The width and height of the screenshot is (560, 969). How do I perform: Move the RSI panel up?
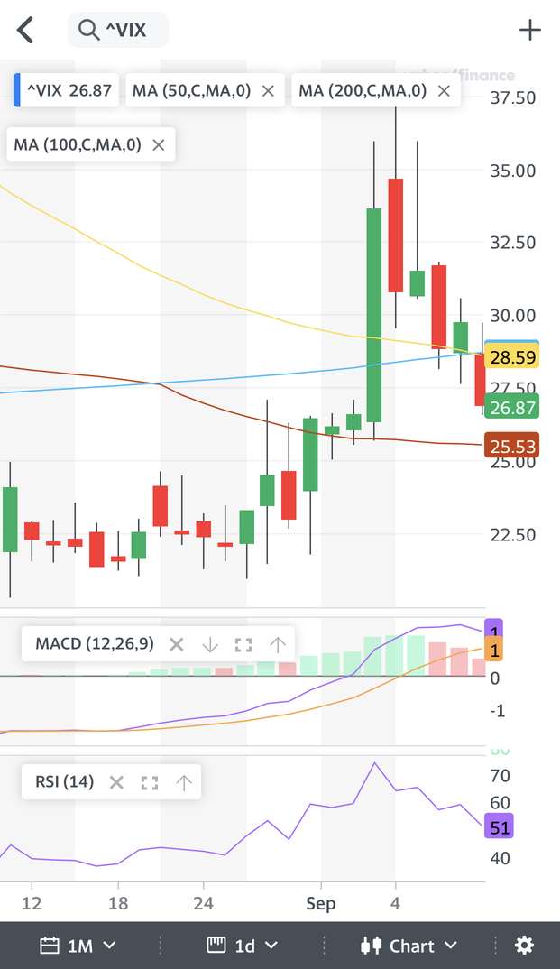(184, 782)
